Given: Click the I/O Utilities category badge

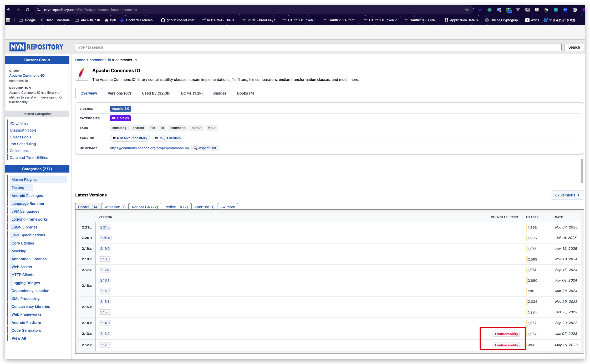Looking at the screenshot, I should [x=120, y=118].
